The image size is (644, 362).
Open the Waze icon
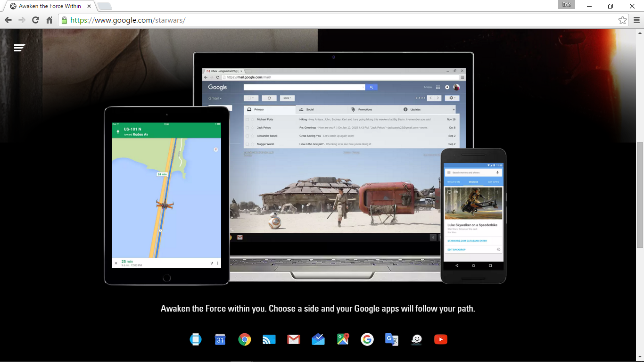(x=416, y=339)
